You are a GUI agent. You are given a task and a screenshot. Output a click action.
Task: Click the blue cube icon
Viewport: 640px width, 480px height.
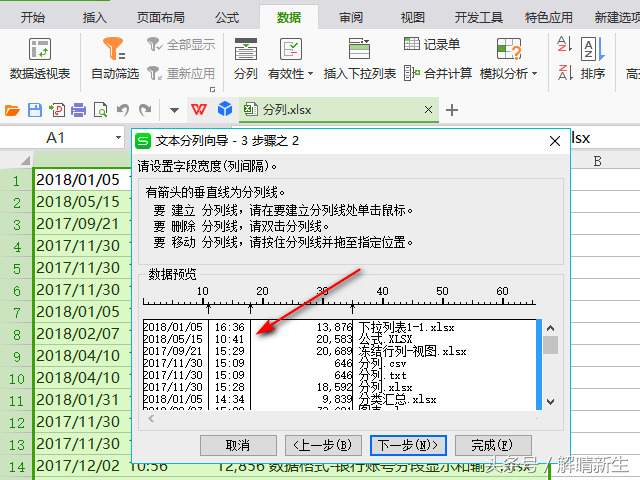(x=225, y=109)
